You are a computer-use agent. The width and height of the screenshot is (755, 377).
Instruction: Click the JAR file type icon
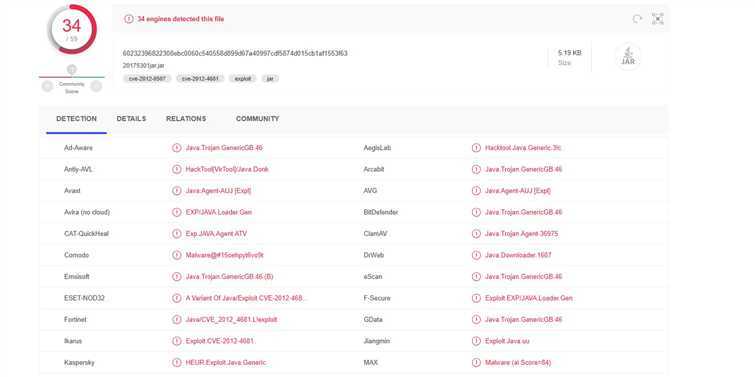coord(628,57)
